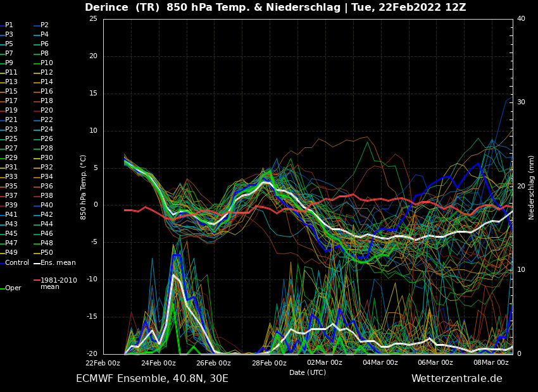The image size is (538, 392).
Task: Click the "Date (UTC)" axis label
Action: tap(308, 372)
